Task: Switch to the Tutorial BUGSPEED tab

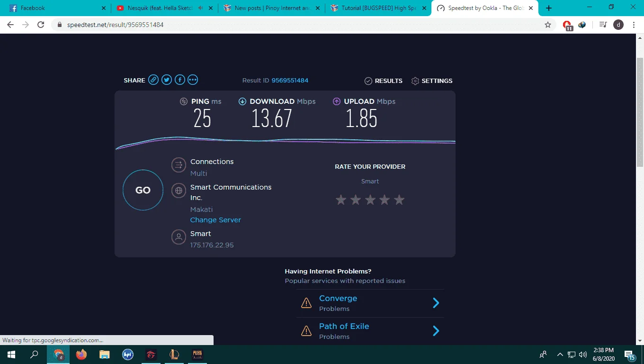Action: click(x=379, y=8)
